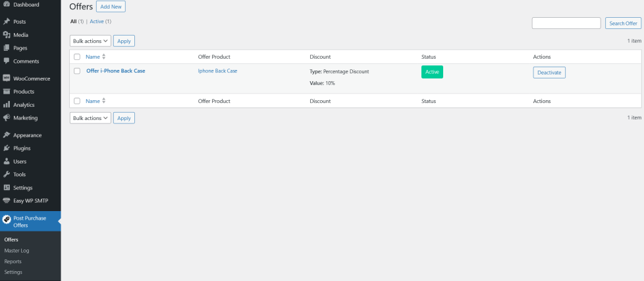Viewport: 644px width, 281px height.
Task: Click the Media icon in sidebar
Action: (x=6, y=35)
